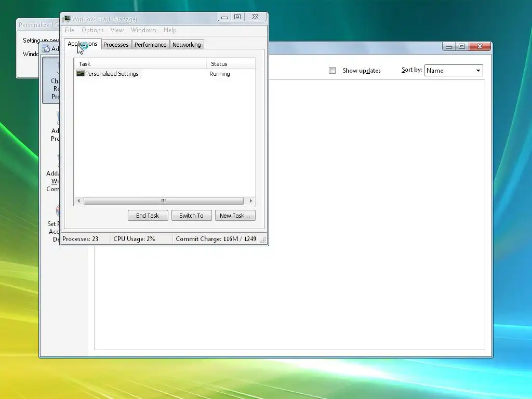Image resolution: width=532 pixels, height=399 pixels.
Task: Click the Add or Remove Programs window icon
Action: point(46,49)
